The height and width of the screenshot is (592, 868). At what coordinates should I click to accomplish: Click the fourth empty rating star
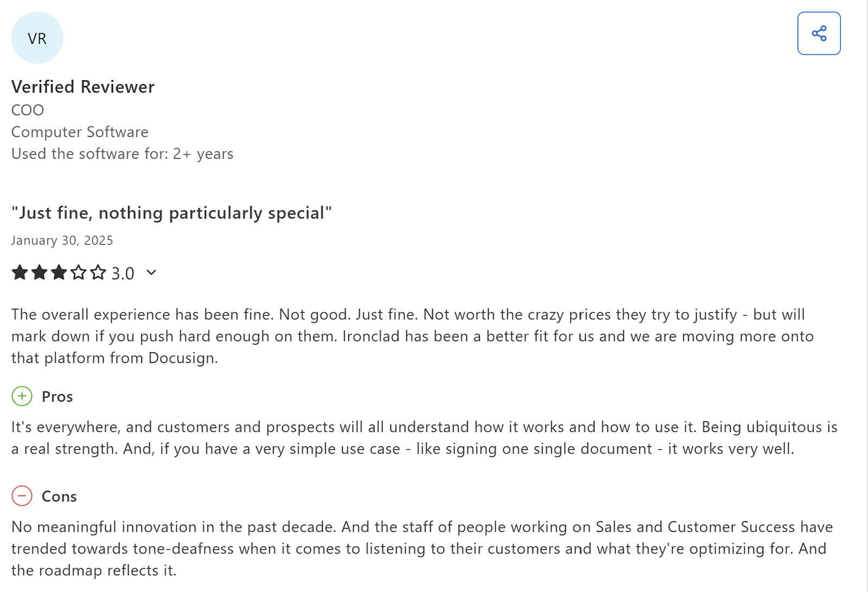point(79,272)
